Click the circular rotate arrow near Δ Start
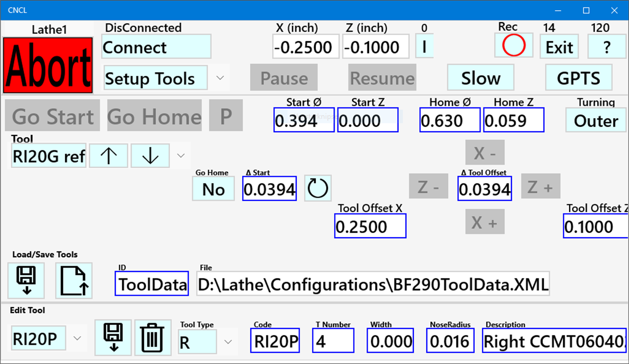 click(x=318, y=188)
